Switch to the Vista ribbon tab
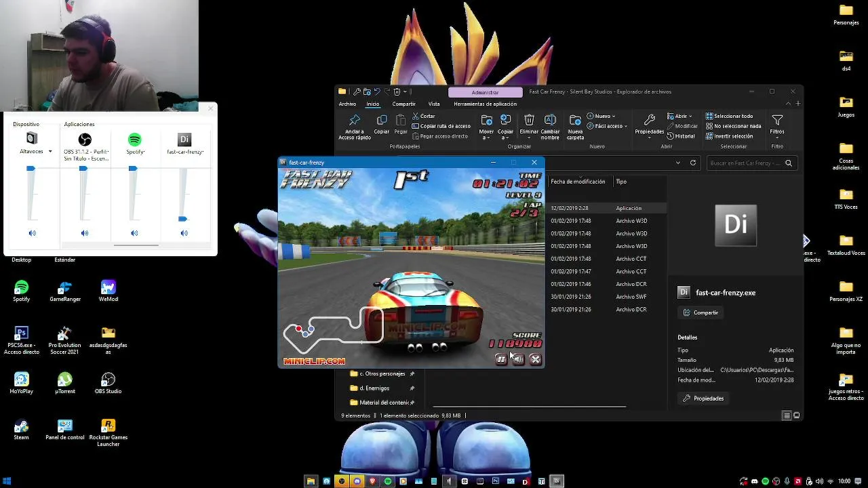 [x=434, y=104]
